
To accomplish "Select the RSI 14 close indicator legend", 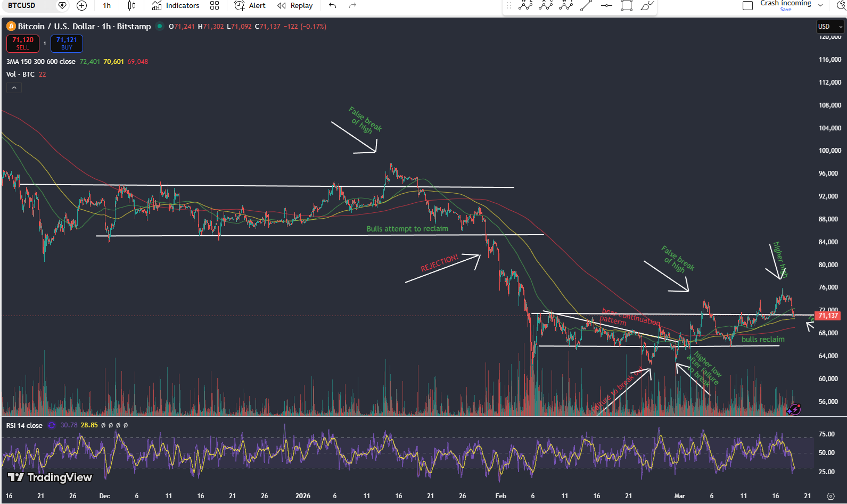I will pyautogui.click(x=24, y=425).
